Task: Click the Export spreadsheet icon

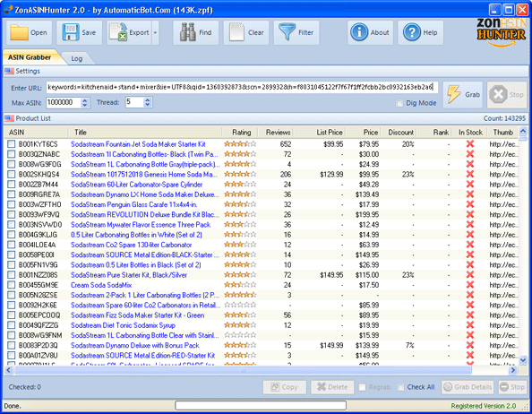Action: [118, 32]
